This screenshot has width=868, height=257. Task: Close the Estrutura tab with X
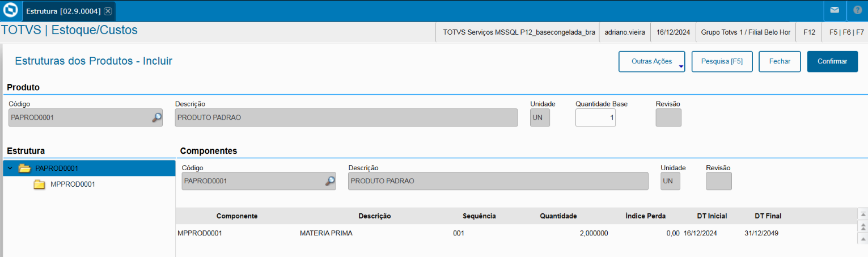108,11
